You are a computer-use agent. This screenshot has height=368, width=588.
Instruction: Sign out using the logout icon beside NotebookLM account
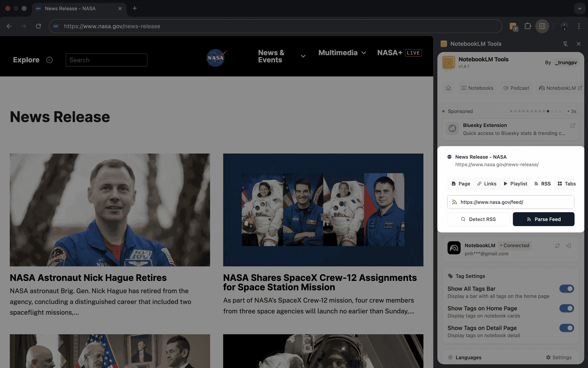tap(569, 246)
